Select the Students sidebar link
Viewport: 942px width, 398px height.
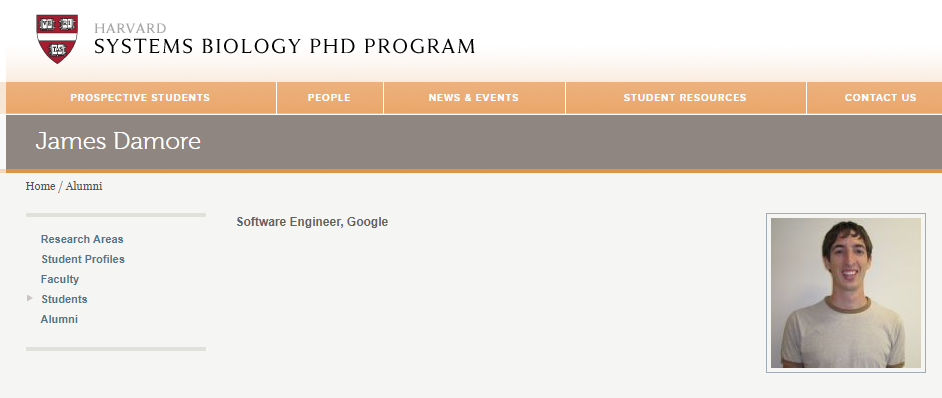[64, 299]
